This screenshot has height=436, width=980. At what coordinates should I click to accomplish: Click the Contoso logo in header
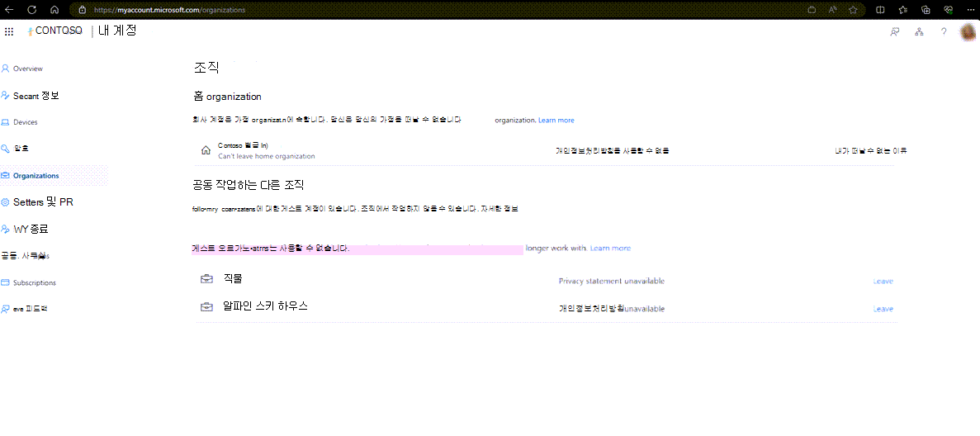55,31
